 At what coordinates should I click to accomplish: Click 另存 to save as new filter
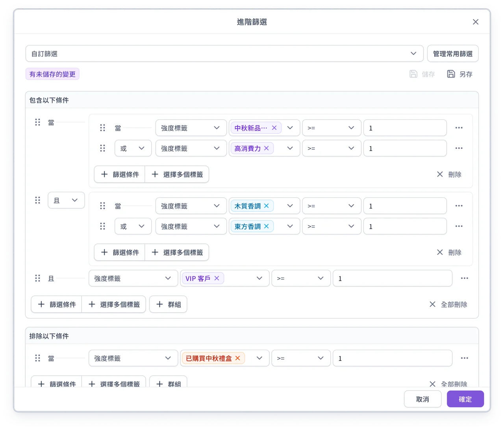460,74
